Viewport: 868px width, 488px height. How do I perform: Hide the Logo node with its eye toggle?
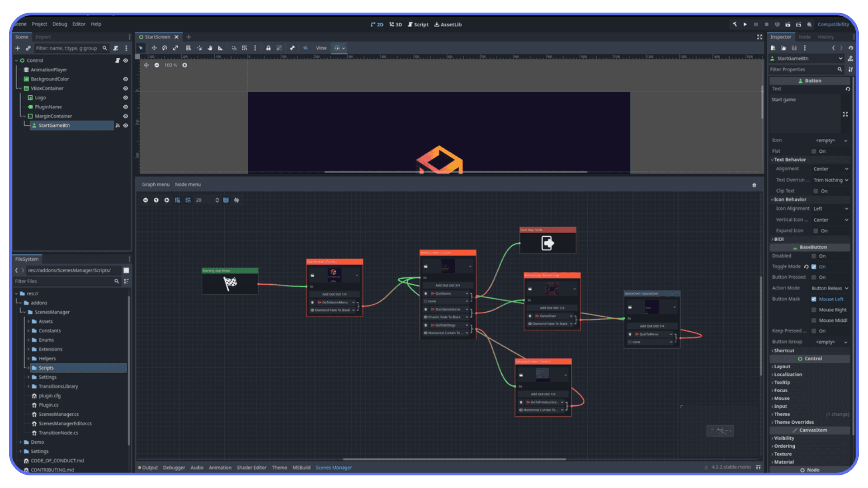126,97
